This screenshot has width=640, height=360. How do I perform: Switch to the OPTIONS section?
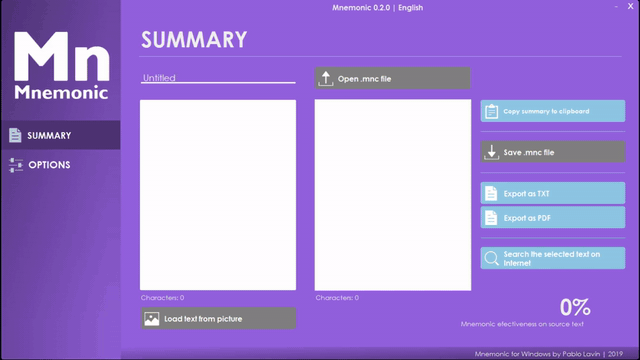pyautogui.click(x=60, y=165)
